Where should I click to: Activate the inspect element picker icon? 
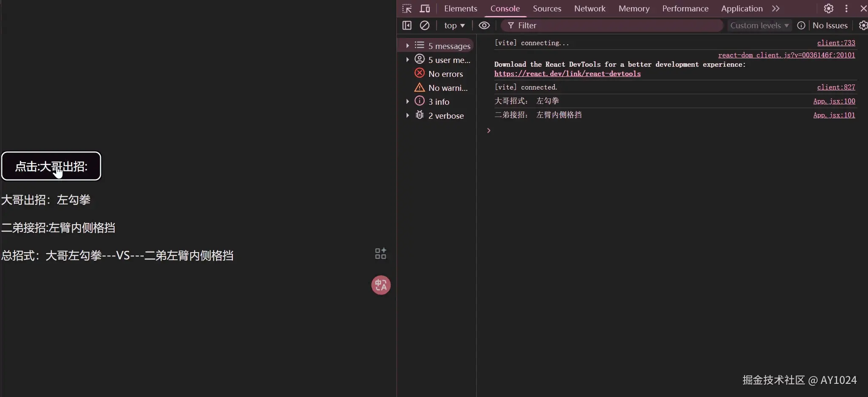pos(407,8)
